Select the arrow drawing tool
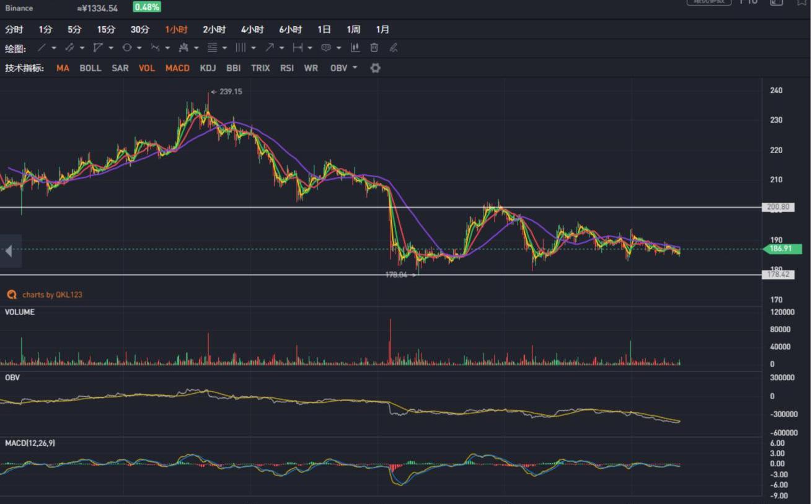Viewport: 812px width, 504px height. coord(270,48)
